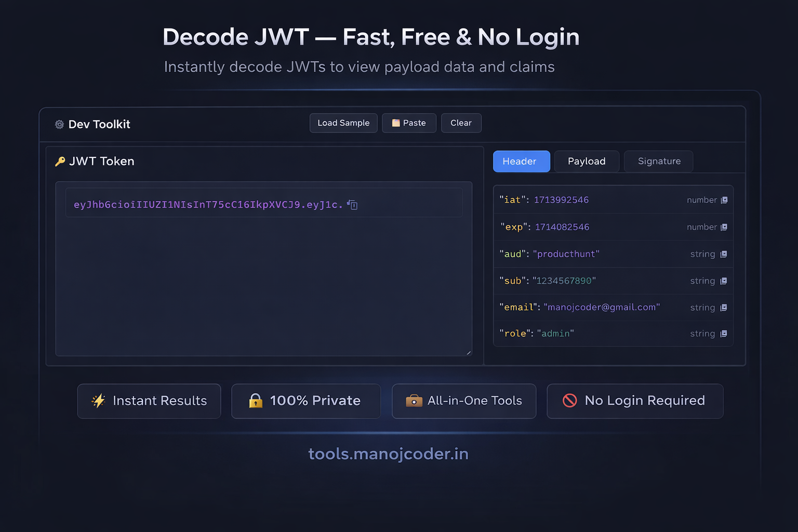This screenshot has width=798, height=532.
Task: Copy the "role" admin claim
Action: (x=724, y=334)
